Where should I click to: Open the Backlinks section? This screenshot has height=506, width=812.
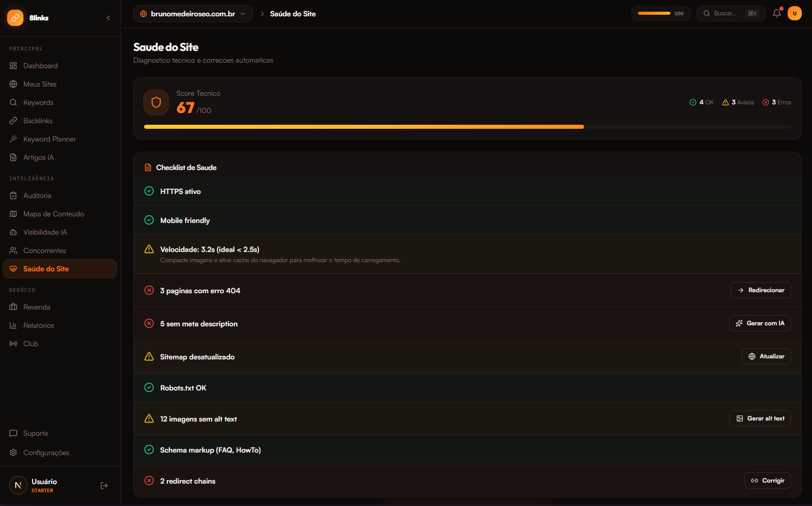click(60, 121)
